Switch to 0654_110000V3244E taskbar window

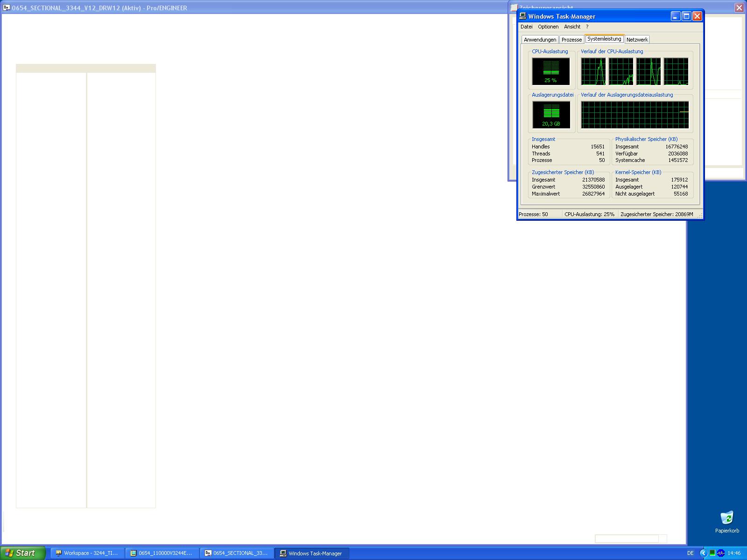[162, 553]
